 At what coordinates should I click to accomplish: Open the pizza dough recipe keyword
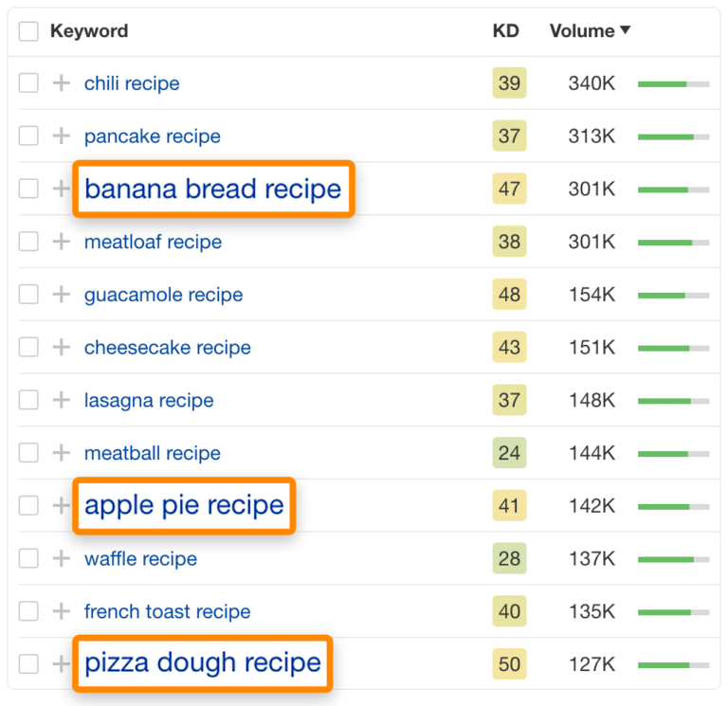pyautogui.click(x=203, y=662)
